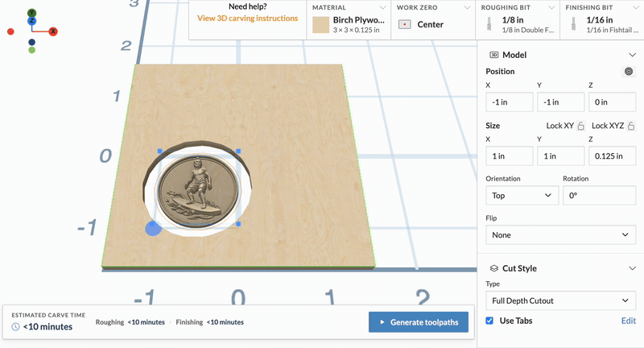
Task: Click the Size Y input field
Action: pos(560,156)
